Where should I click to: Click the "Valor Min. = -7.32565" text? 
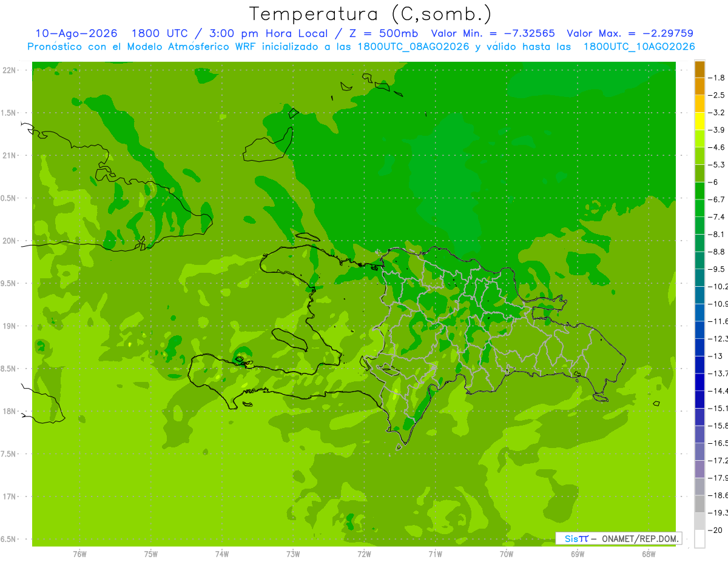click(493, 33)
